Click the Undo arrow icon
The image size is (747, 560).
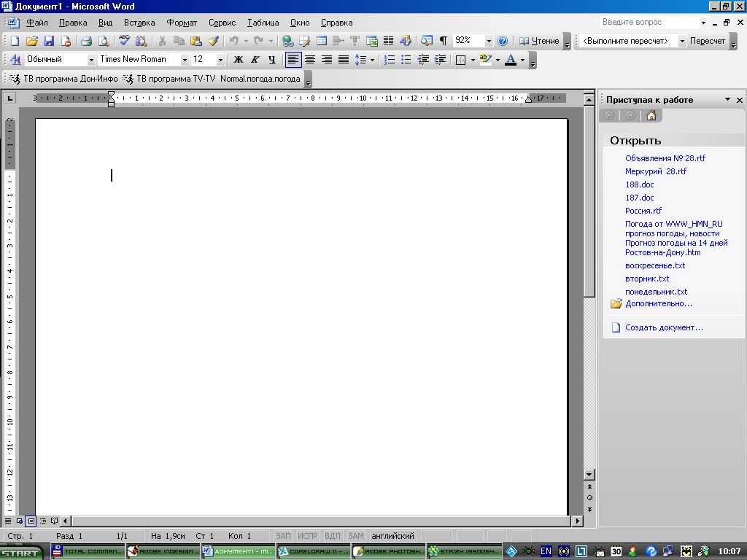click(234, 41)
